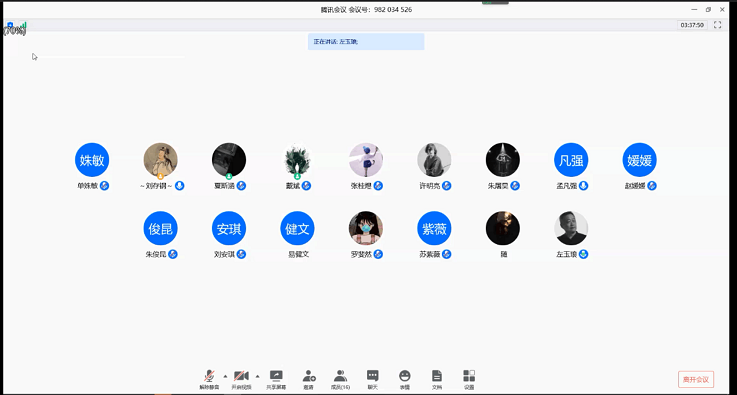Select the 左玉琅 participant avatar
Image resolution: width=737 pixels, height=395 pixels.
[571, 228]
